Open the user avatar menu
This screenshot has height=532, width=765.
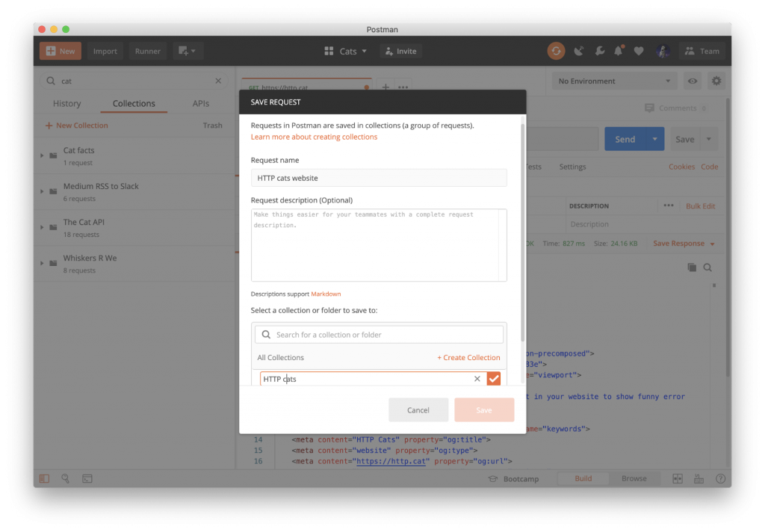point(663,51)
